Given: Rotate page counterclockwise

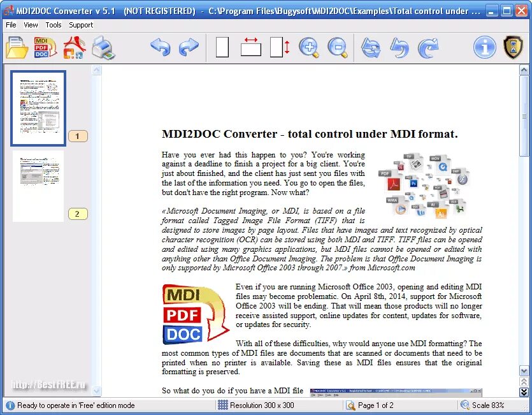Looking at the screenshot, I should click(399, 48).
